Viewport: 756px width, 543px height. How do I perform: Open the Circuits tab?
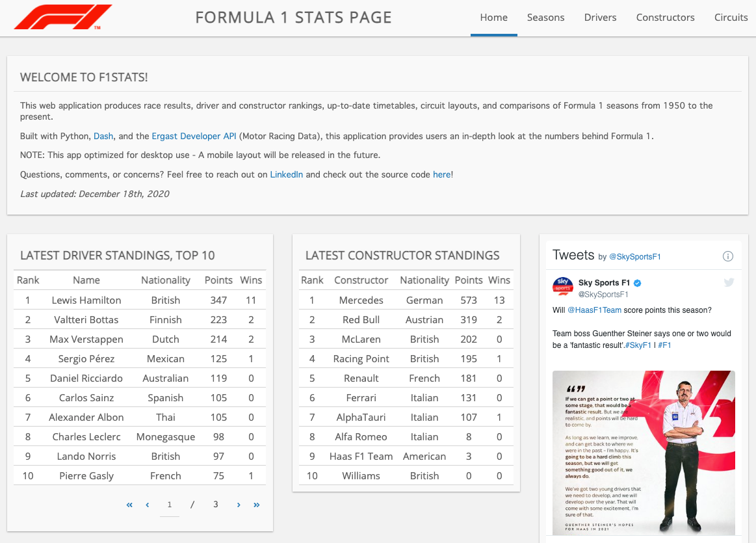pyautogui.click(x=731, y=18)
